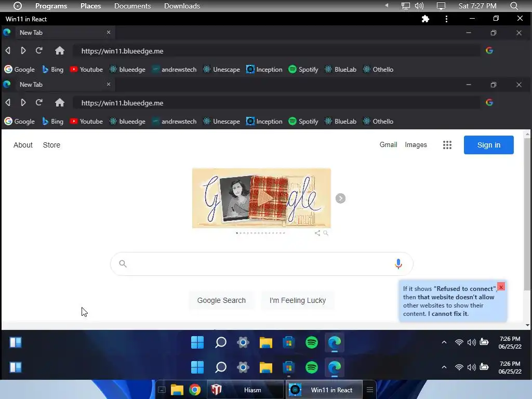The image size is (532, 399).
Task: Open File Explorer in the upper Win11 taskbar
Action: [x=266, y=342]
